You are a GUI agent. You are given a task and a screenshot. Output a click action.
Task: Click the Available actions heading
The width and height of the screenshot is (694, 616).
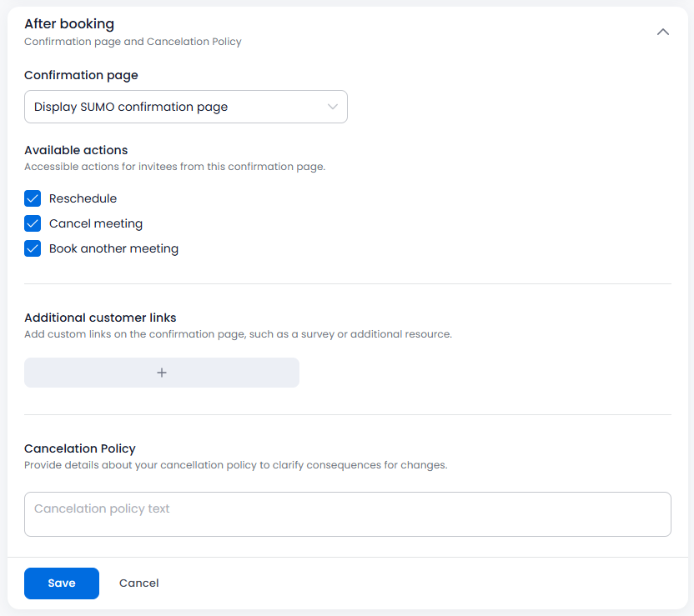point(76,150)
